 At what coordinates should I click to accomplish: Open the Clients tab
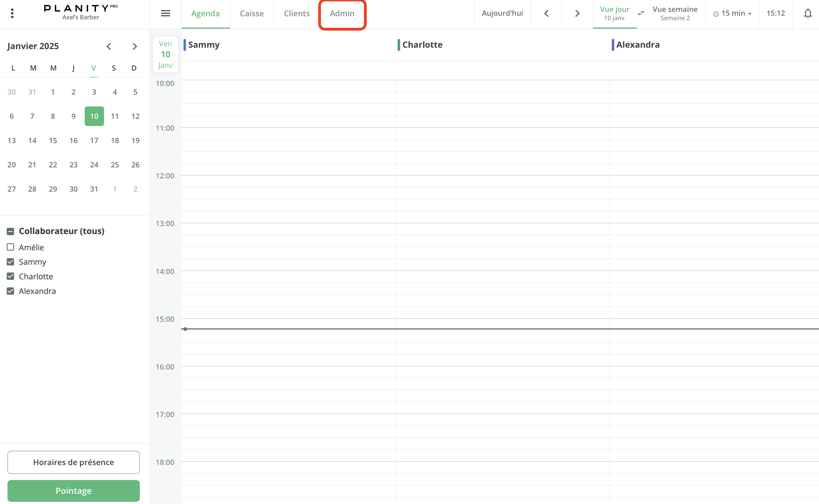click(x=297, y=13)
